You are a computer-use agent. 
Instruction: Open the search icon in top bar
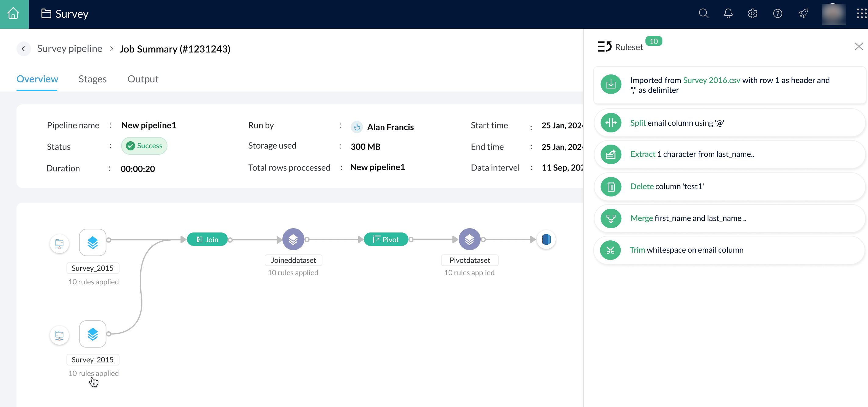pos(704,14)
